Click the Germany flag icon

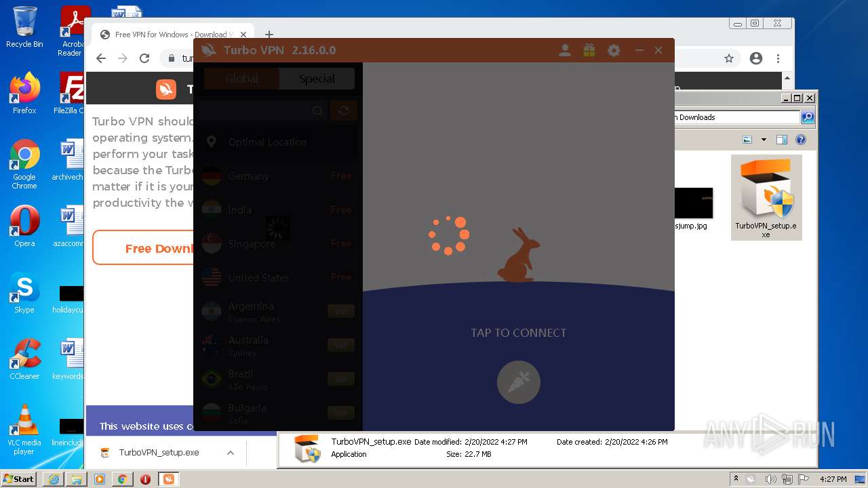[212, 176]
